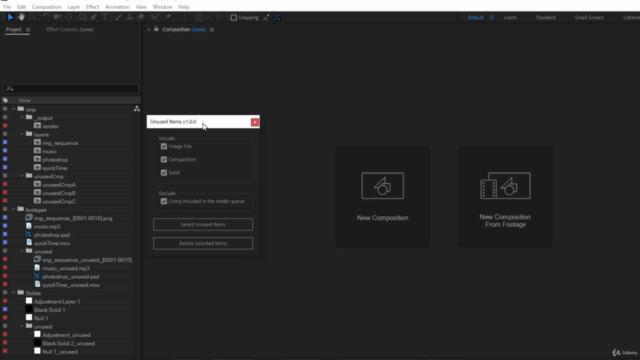Image resolution: width=640 pixels, height=360 pixels.
Task: Open the Effect menu
Action: 93,7
